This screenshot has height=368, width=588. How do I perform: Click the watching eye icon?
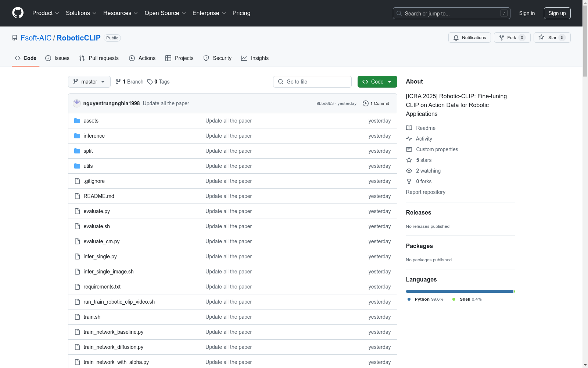tap(409, 171)
